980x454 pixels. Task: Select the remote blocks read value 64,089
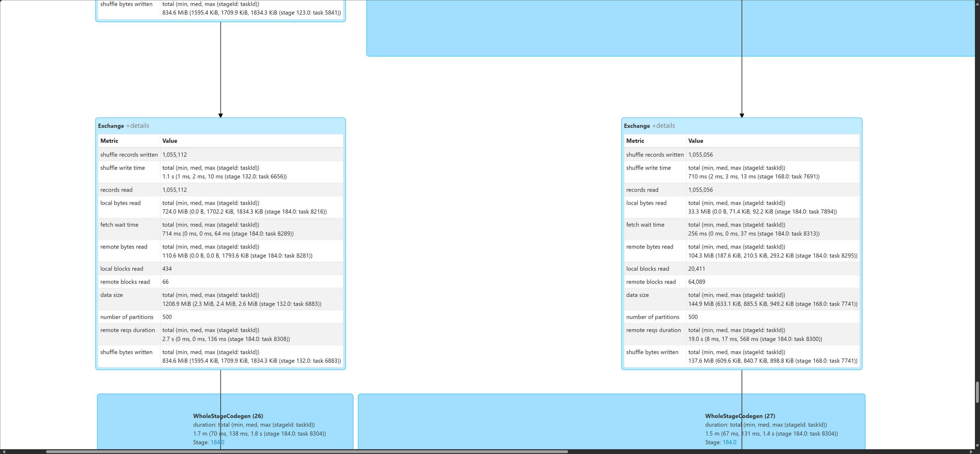point(697,281)
